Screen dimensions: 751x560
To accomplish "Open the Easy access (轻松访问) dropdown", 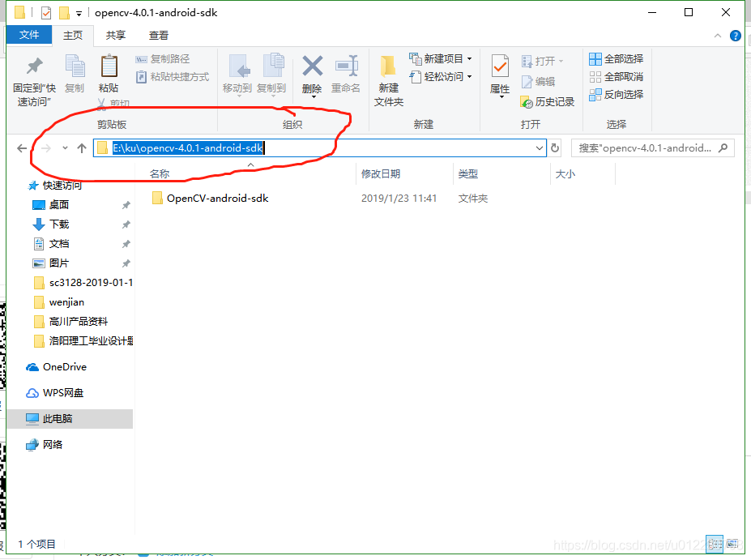I will coord(441,77).
